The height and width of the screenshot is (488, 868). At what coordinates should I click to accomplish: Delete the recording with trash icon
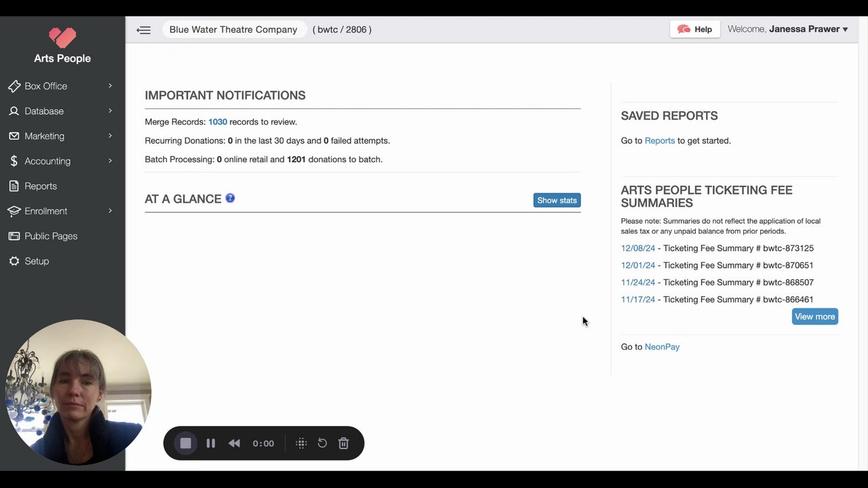[344, 443]
